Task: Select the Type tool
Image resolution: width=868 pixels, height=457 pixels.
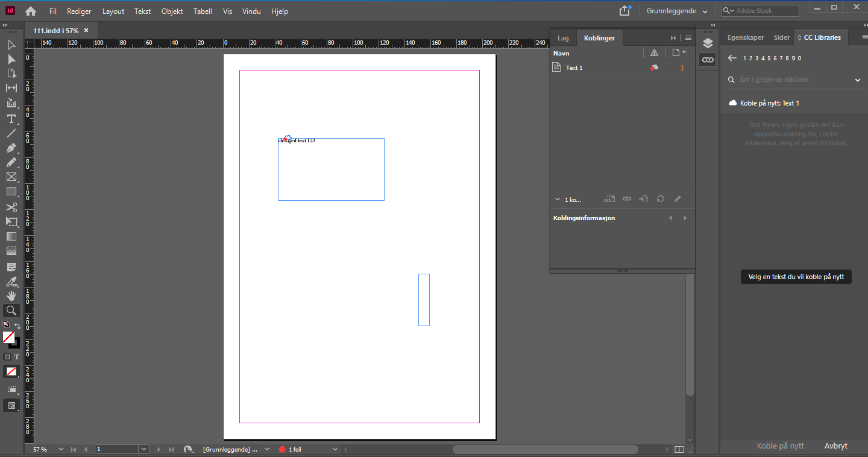Action: point(11,119)
